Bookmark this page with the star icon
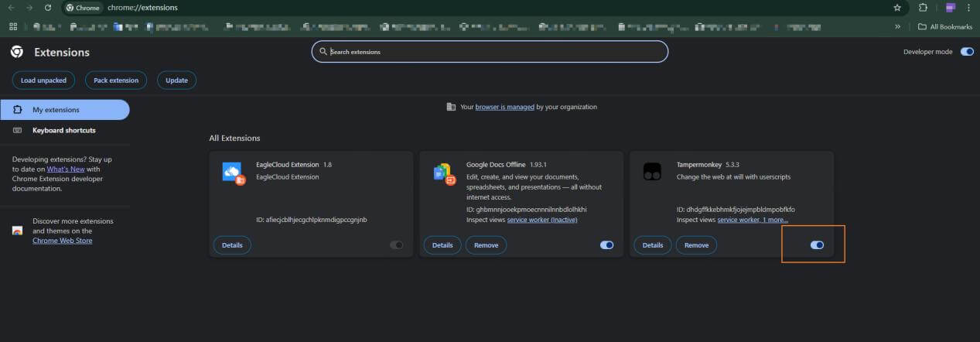 point(897,8)
